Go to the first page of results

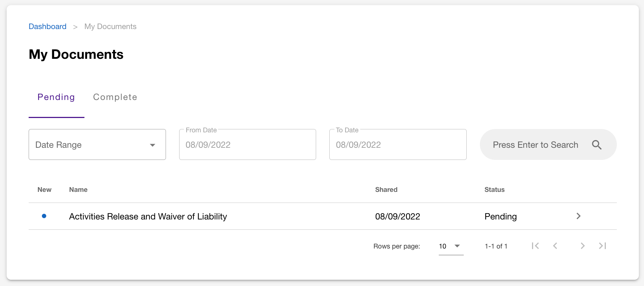click(535, 246)
